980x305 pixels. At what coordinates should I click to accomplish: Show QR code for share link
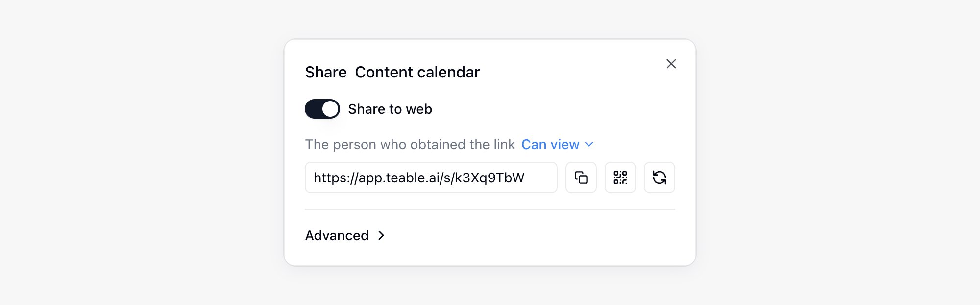(620, 178)
